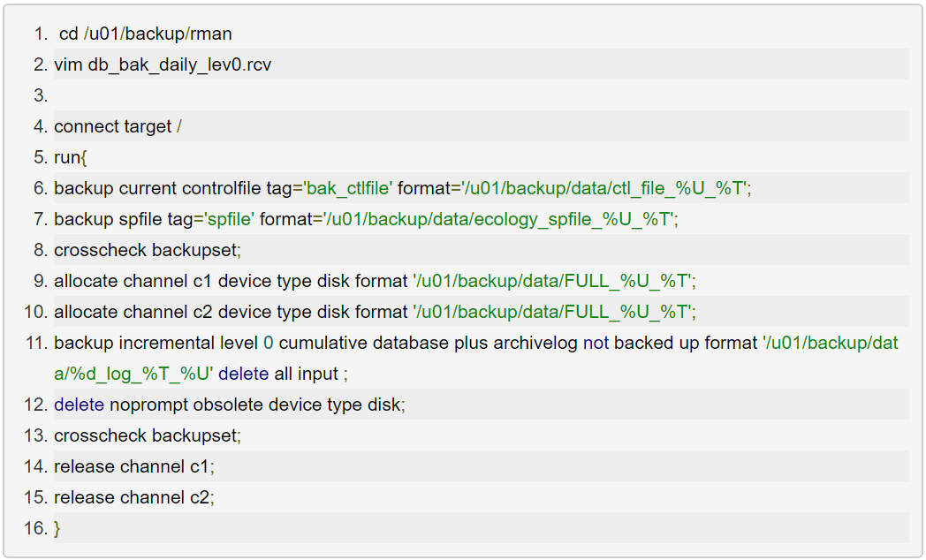The height and width of the screenshot is (560, 926).
Task: Click the blue 'not' keyword
Action: (596, 343)
